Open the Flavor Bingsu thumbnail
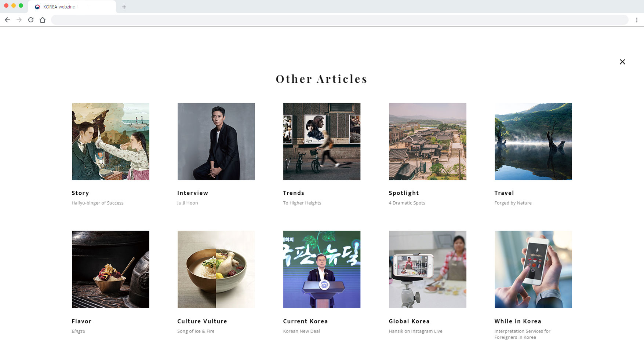This screenshot has height=363, width=644. pos(110,269)
